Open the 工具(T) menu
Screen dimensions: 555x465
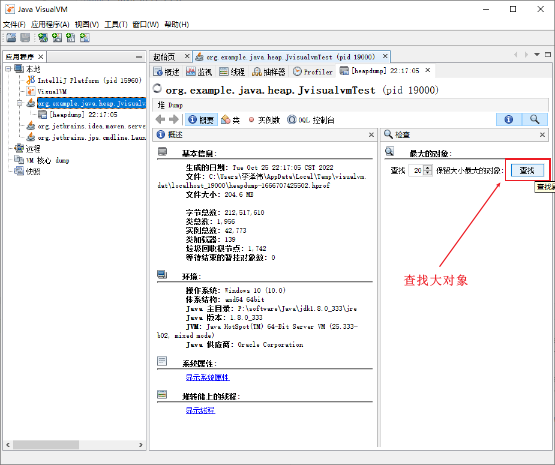pos(116,24)
